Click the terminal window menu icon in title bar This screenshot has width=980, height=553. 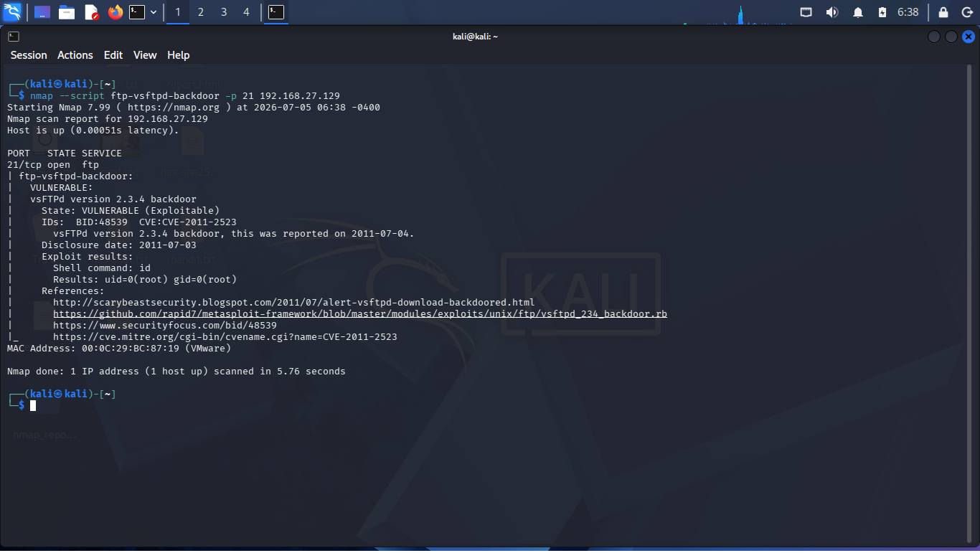(x=14, y=37)
